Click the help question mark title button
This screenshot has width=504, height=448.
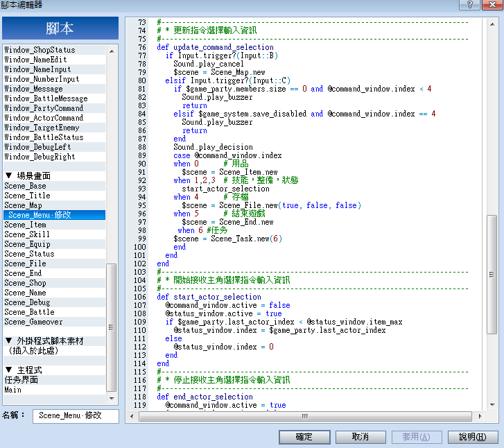tap(469, 4)
